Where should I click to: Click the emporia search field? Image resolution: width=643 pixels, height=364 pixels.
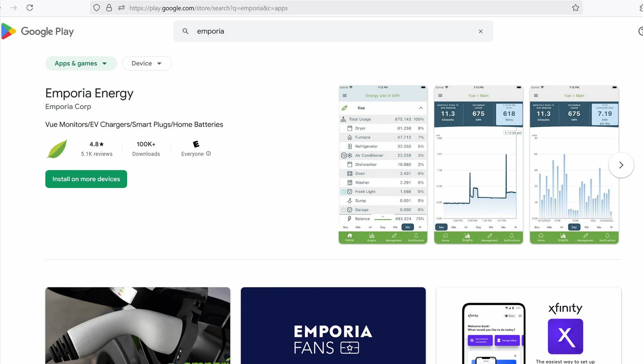[333, 31]
